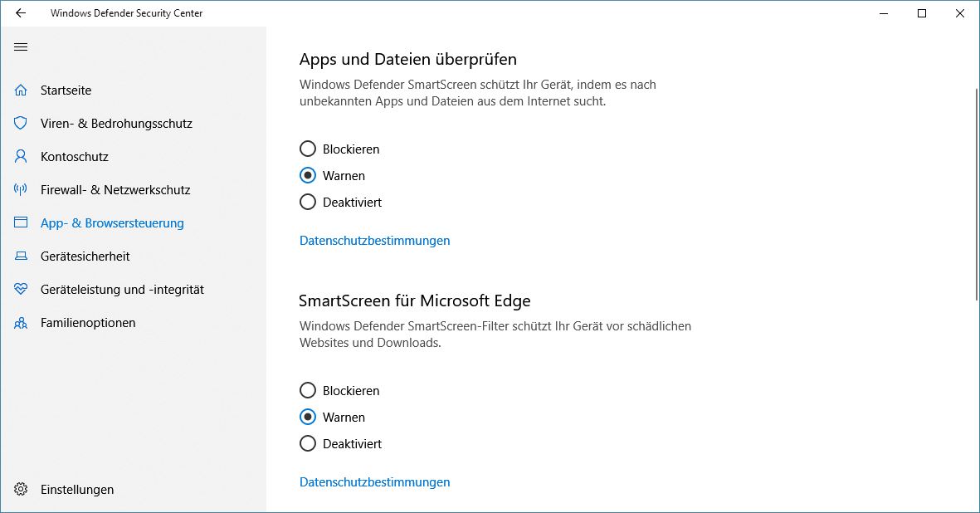Open App- & Browsersteuerung menu item
Viewport: 980px width, 513px height.
coord(112,223)
